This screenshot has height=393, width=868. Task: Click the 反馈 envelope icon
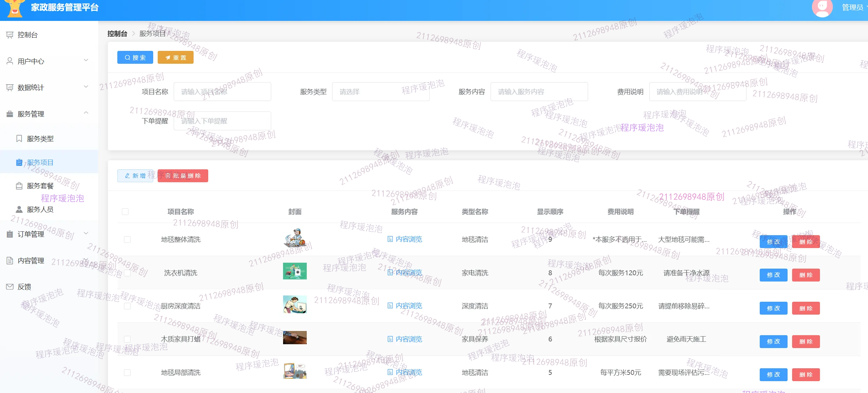10,287
